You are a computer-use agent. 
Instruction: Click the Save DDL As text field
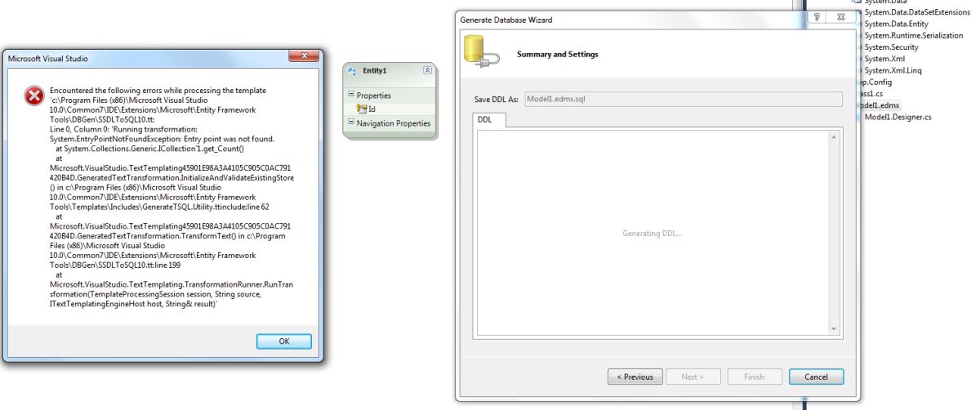point(684,99)
